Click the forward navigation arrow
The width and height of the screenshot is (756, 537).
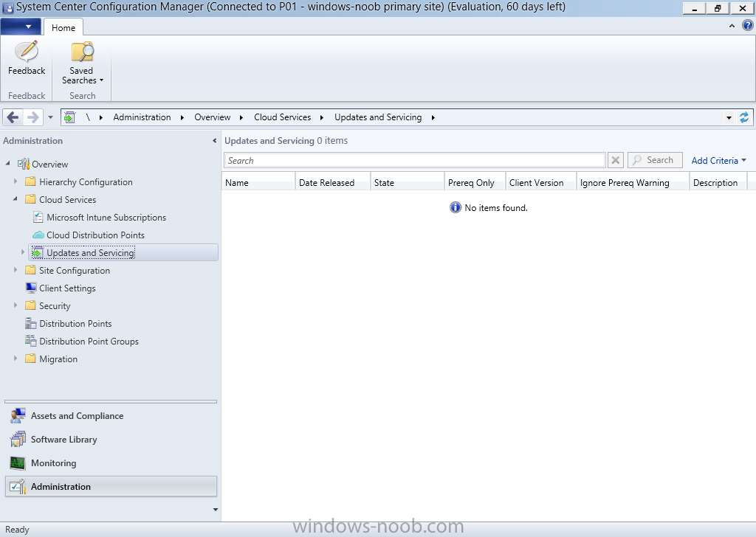coord(32,117)
